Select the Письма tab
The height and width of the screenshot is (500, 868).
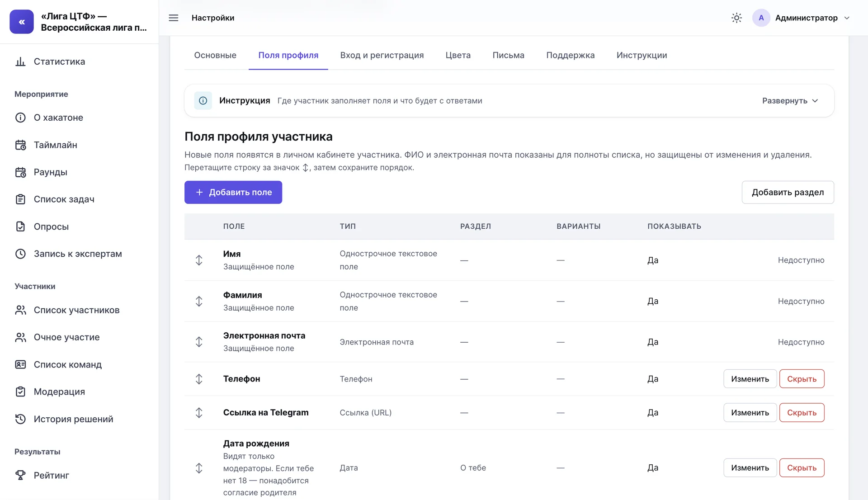click(508, 55)
